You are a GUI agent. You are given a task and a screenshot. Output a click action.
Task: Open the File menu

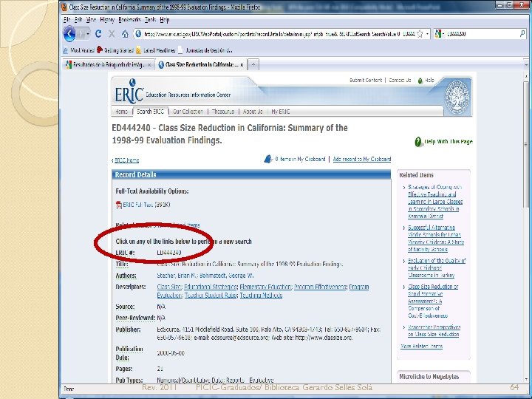66,20
